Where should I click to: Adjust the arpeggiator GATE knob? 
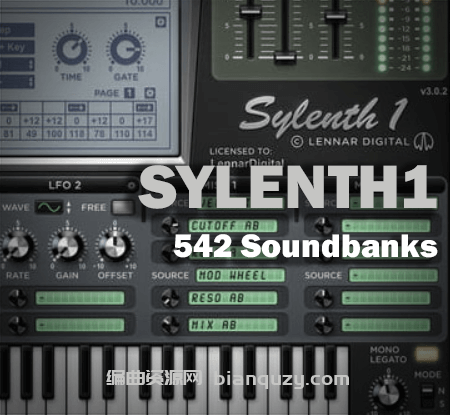tap(126, 49)
